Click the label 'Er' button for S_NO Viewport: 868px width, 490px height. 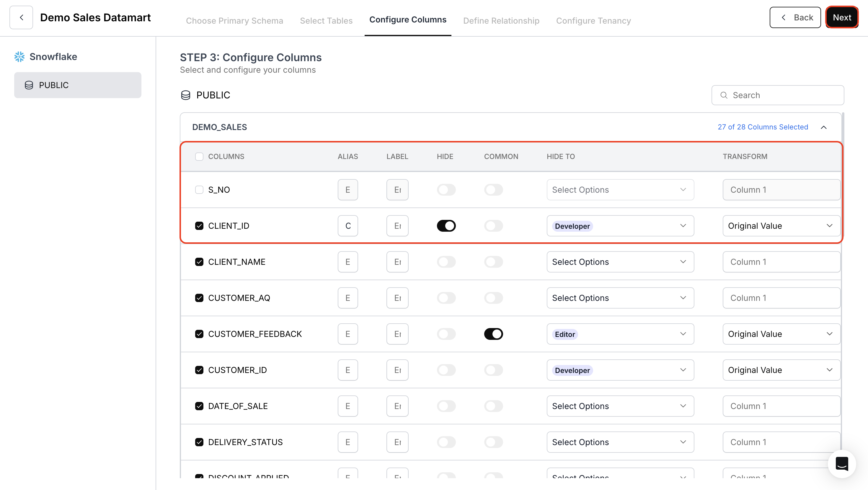(397, 189)
